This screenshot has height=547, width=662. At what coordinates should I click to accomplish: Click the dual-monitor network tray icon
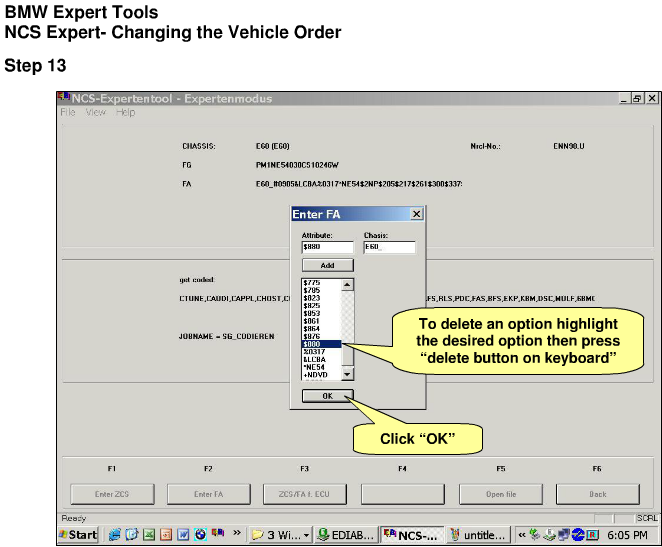pyautogui.click(x=564, y=535)
